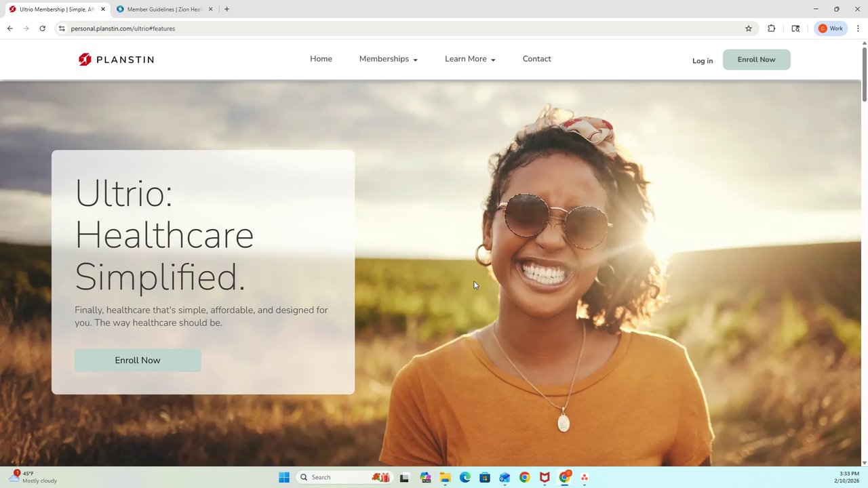Launch Microsoft 365 Copilot from the taskbar

[x=425, y=477]
